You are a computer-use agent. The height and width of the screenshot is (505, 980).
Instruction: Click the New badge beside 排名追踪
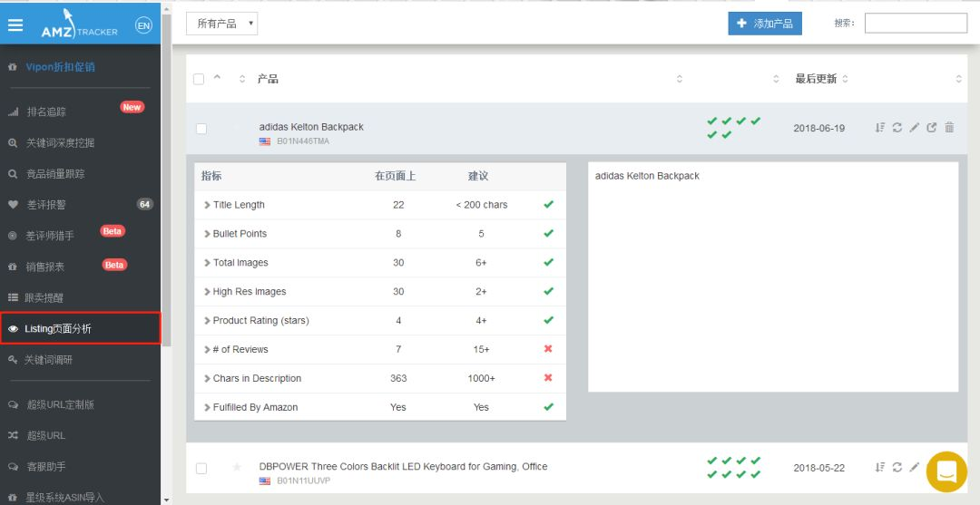pos(132,107)
